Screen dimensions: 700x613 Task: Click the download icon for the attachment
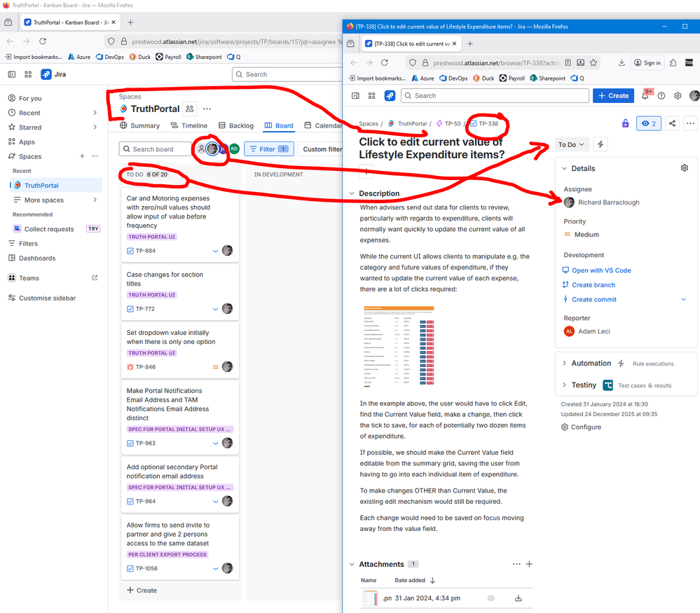click(x=519, y=598)
